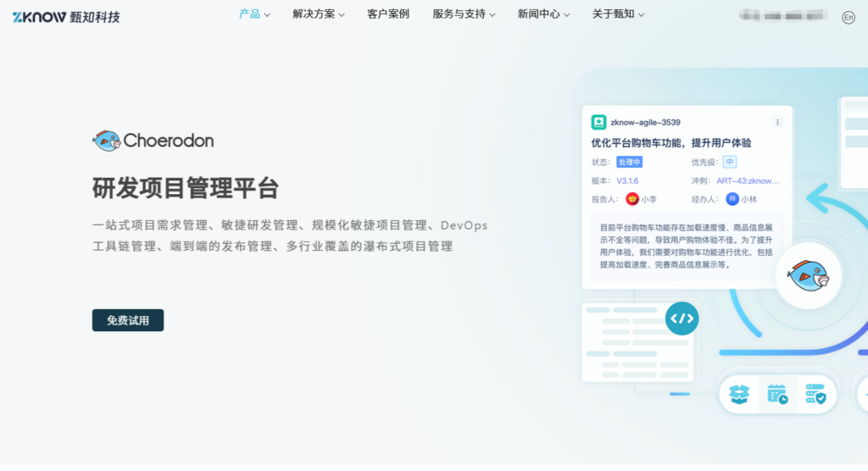Click the 中 priority tag
The height and width of the screenshot is (471, 868).
coord(730,162)
